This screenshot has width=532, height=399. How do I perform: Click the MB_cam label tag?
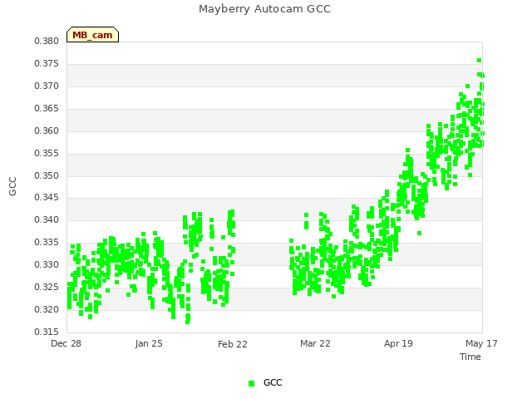pyautogui.click(x=92, y=35)
